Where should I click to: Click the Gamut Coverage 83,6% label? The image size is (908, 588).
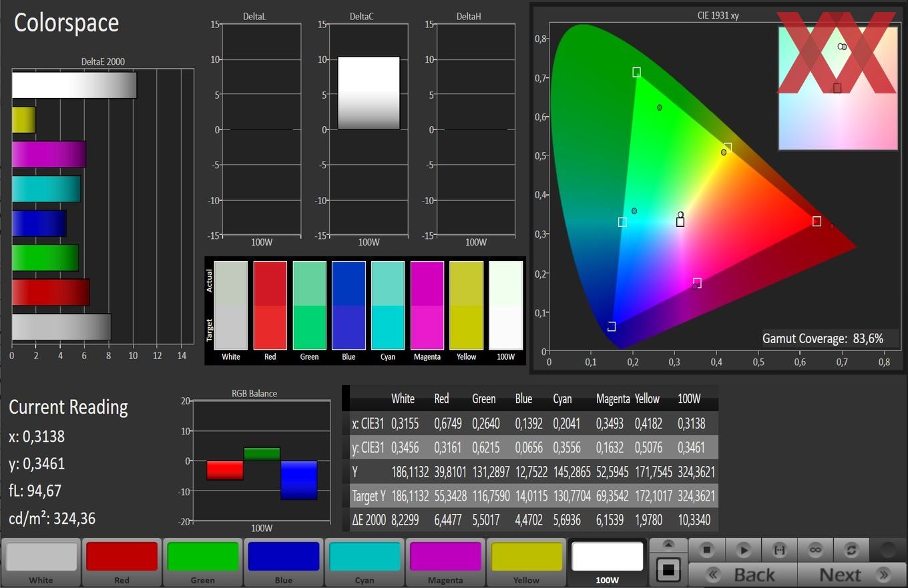click(823, 338)
